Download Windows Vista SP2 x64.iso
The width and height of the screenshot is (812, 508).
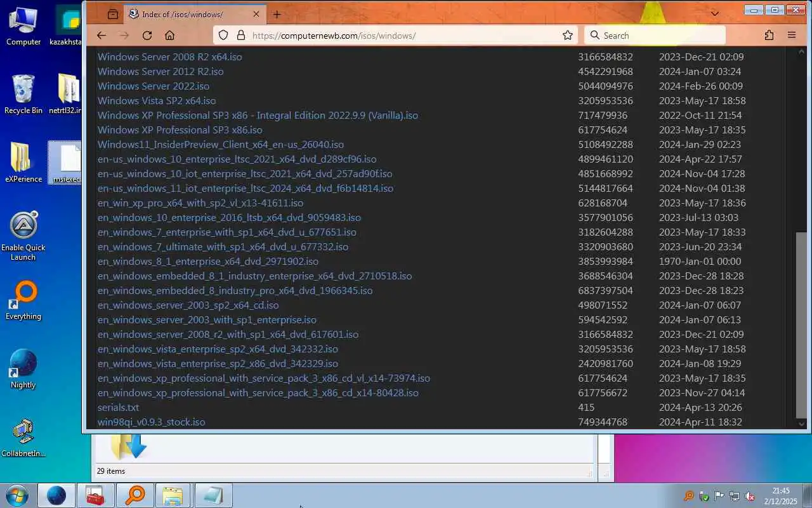(x=157, y=100)
